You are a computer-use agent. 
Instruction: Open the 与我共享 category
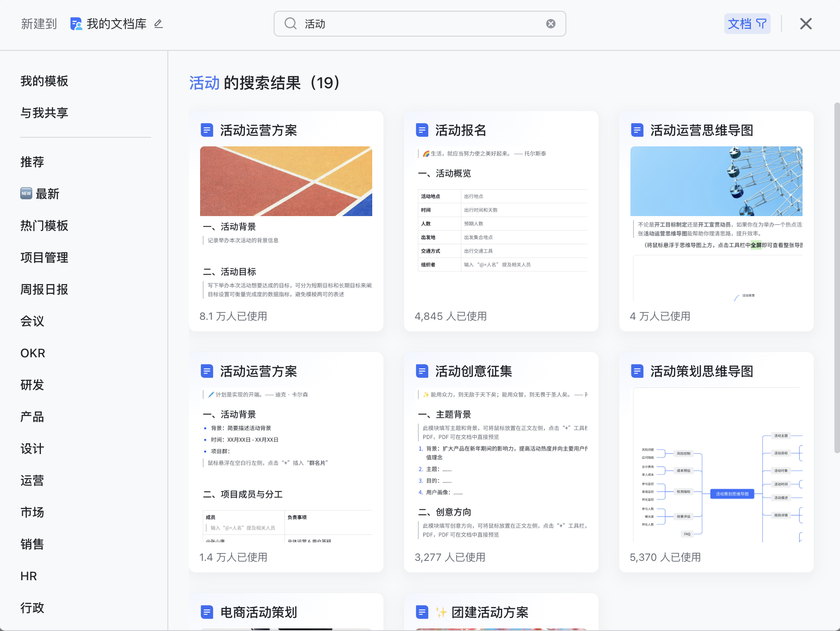pyautogui.click(x=44, y=113)
